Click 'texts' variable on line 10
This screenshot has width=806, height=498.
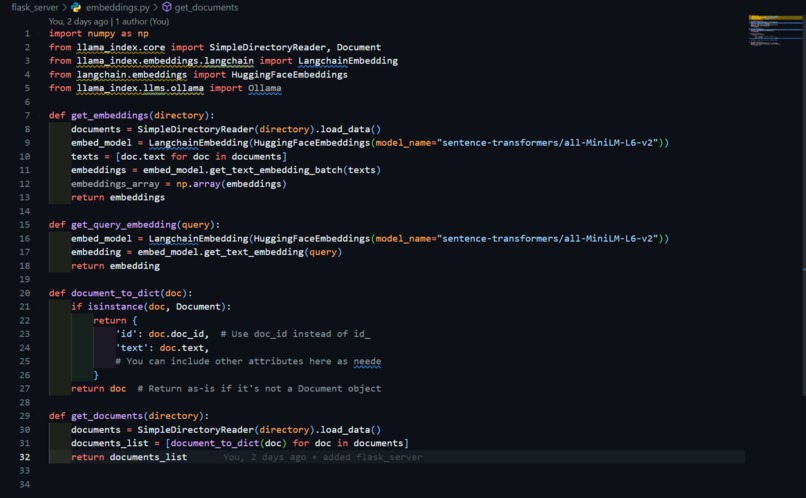tap(85, 156)
